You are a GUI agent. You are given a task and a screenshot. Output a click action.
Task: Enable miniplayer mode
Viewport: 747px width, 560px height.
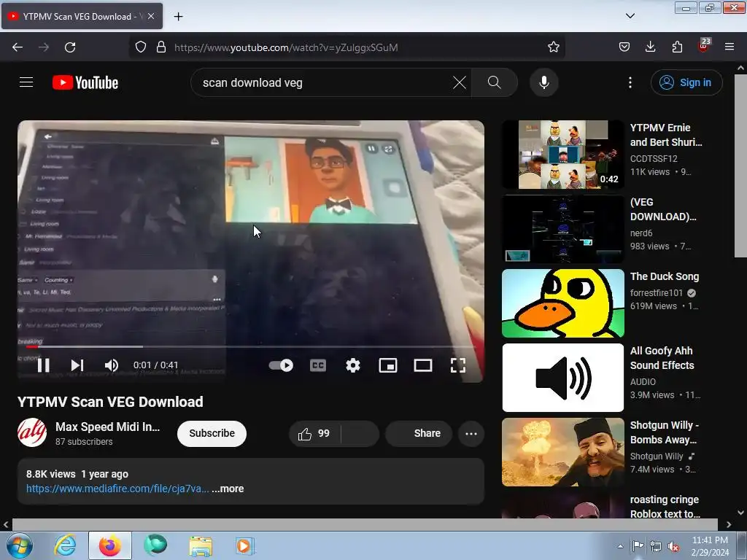pyautogui.click(x=388, y=365)
